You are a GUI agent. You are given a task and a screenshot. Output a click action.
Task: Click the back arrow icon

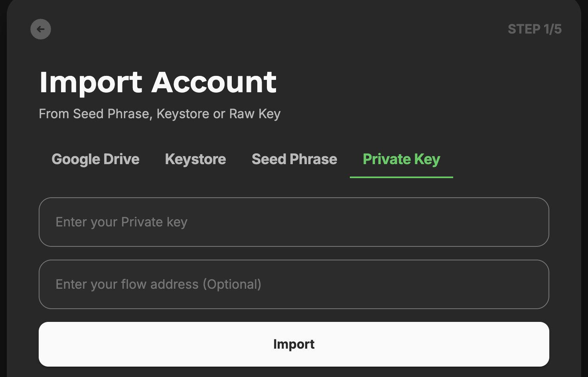click(41, 29)
